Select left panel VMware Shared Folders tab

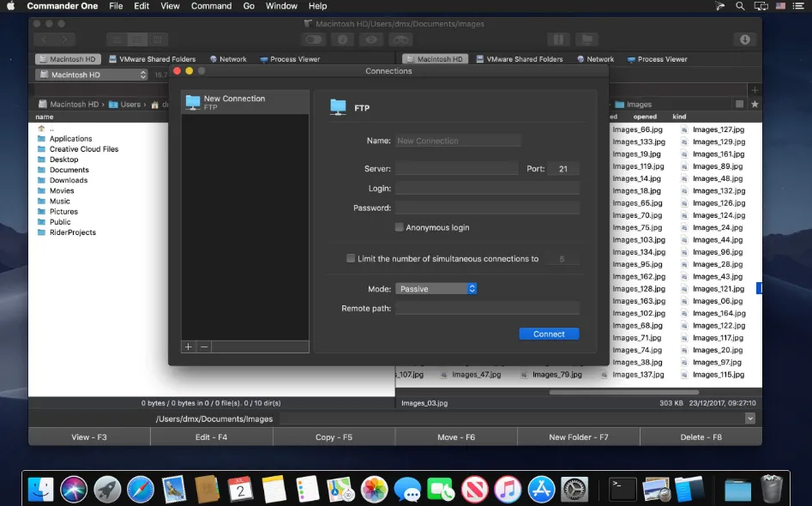(x=153, y=59)
